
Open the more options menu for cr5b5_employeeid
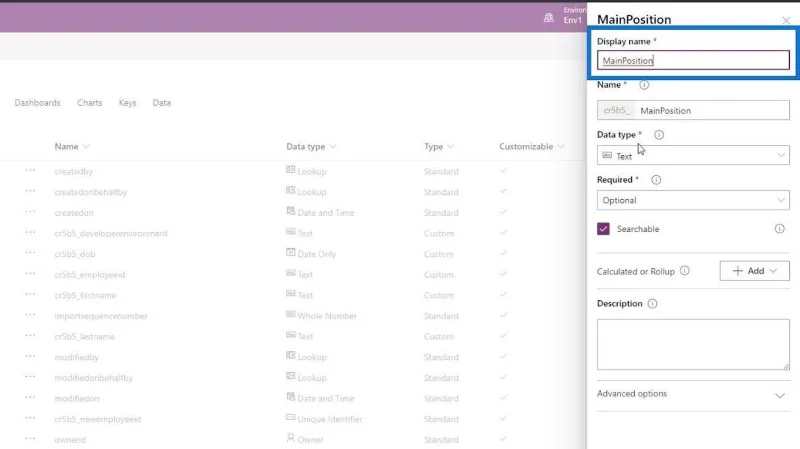pos(30,273)
